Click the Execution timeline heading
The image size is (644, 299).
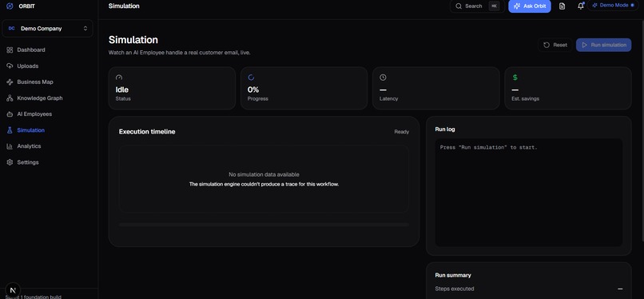click(x=147, y=132)
